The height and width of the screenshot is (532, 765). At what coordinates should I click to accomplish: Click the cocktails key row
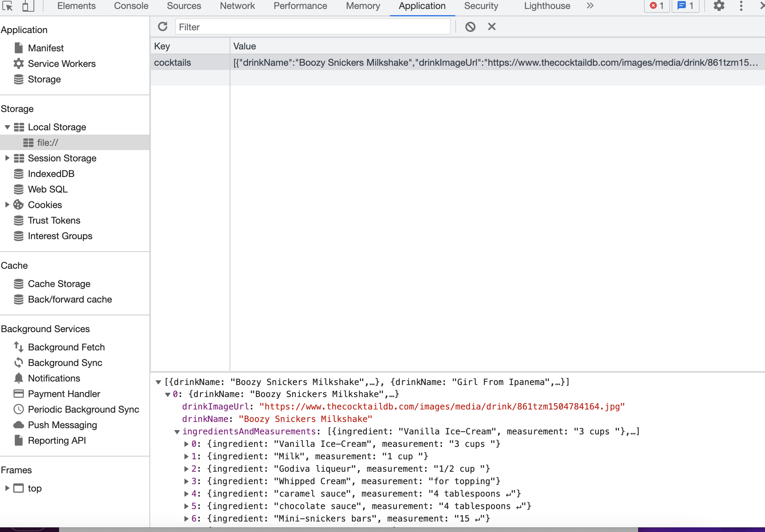172,62
